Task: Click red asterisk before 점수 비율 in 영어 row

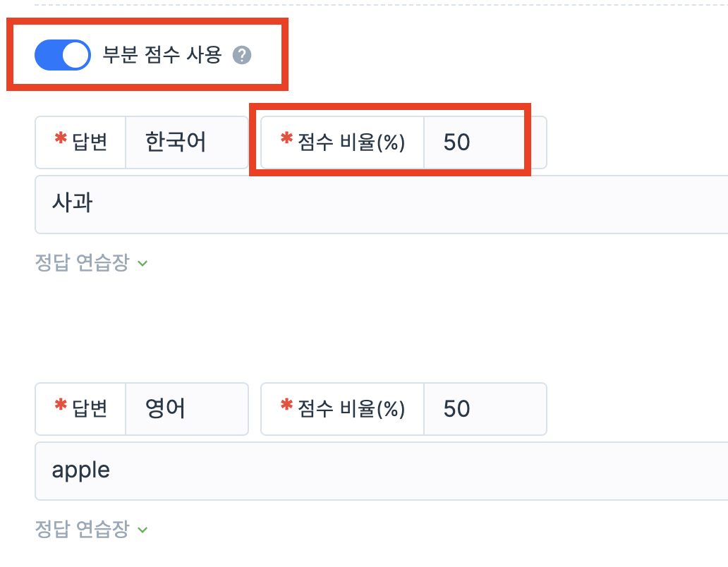Action: click(286, 406)
